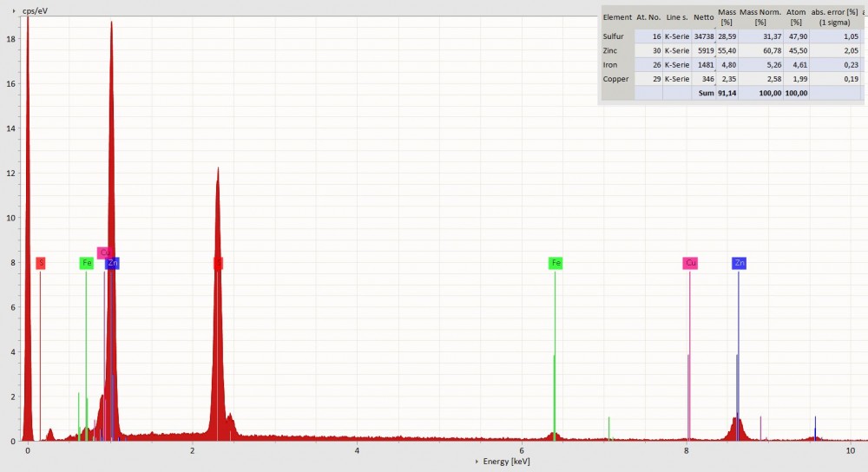Select the Iron row in results table
Viewport: 868px width, 472px height.
617,64
